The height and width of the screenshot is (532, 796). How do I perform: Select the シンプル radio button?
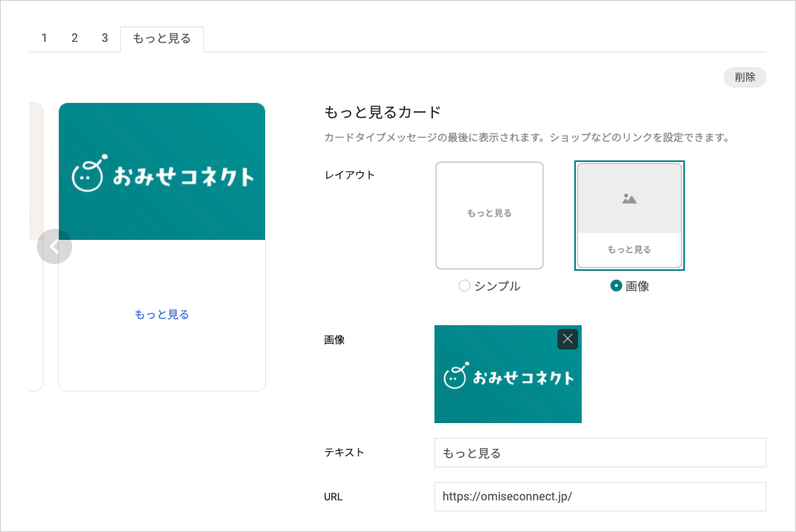(464, 285)
